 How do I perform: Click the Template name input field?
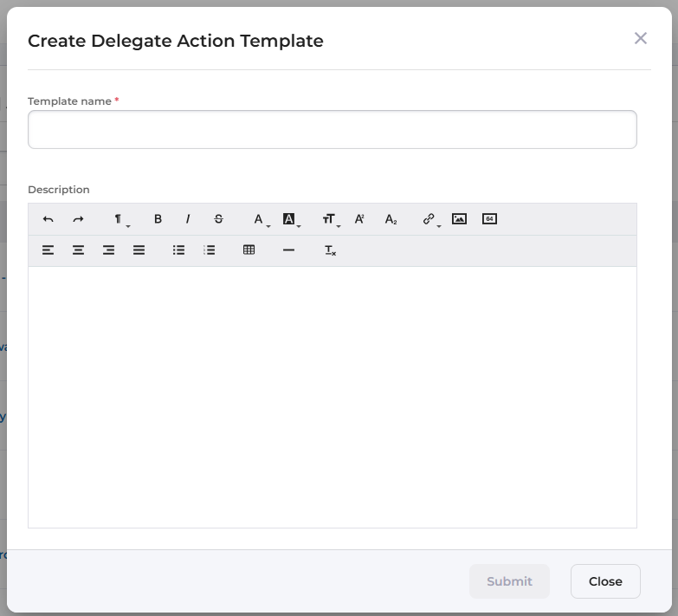[x=333, y=130]
